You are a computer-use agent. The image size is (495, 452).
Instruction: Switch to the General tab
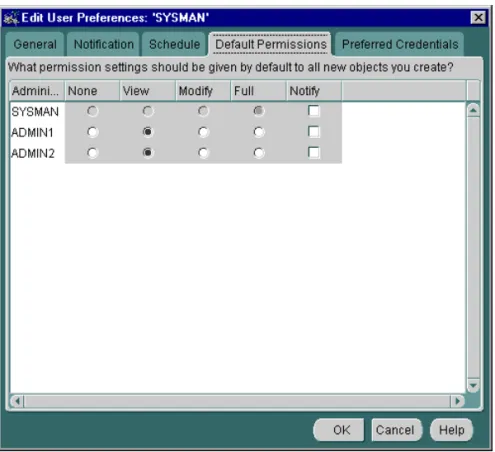click(35, 44)
